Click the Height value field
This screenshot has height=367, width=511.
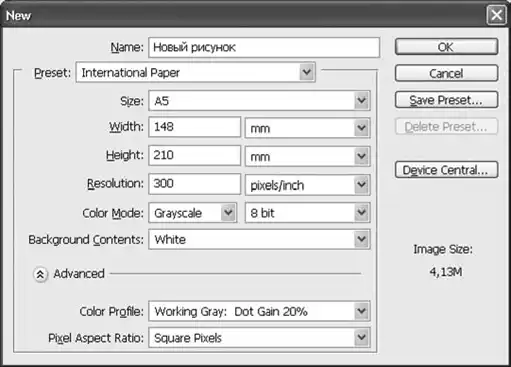click(x=195, y=155)
